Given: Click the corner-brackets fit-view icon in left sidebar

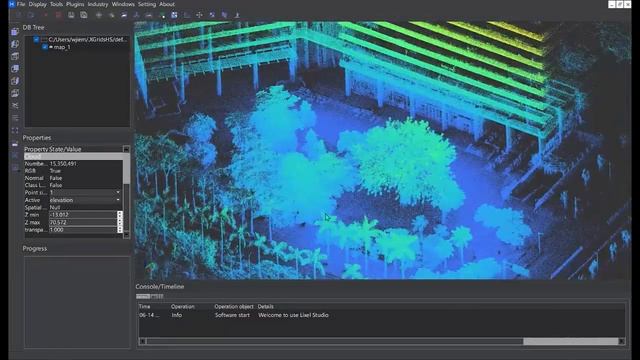Looking at the screenshot, I should pos(15,131).
